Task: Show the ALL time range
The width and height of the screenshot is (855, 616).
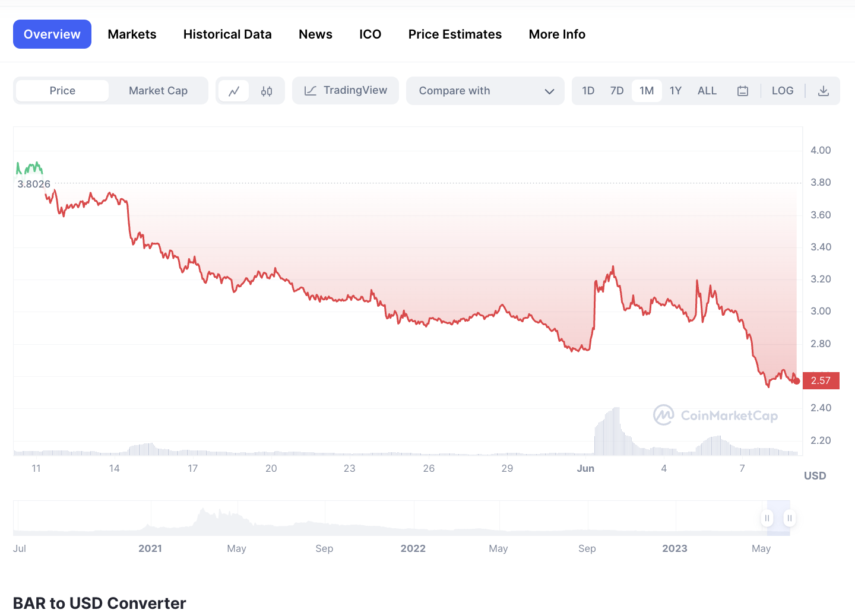Action: click(x=707, y=91)
